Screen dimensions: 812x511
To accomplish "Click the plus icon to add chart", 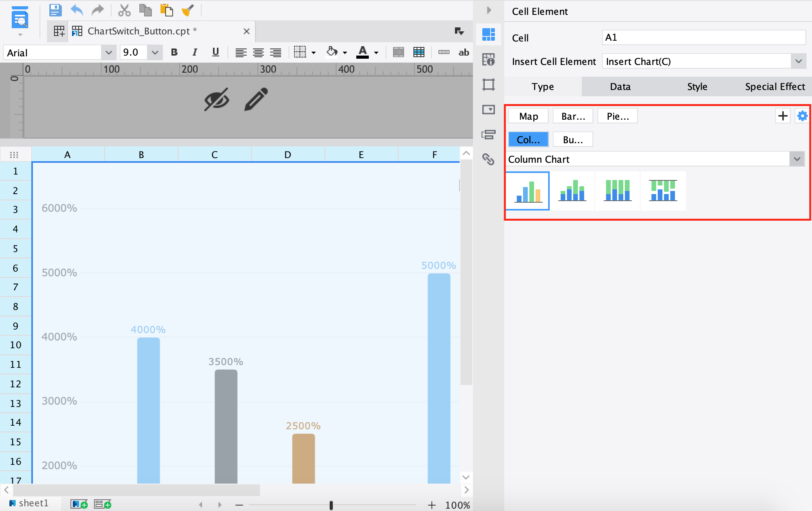I will [783, 116].
